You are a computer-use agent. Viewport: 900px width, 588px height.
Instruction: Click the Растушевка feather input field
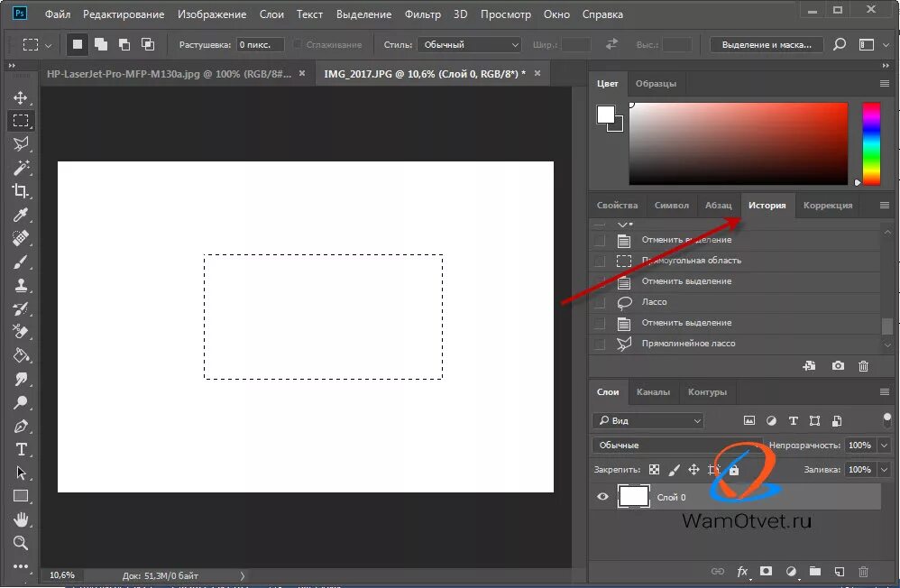[x=260, y=45]
